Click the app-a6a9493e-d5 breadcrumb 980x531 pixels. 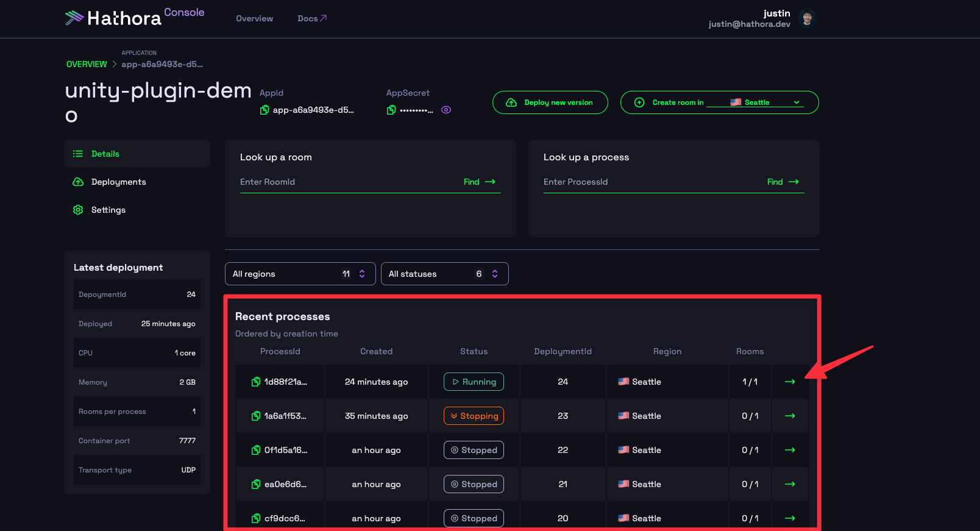click(x=162, y=64)
